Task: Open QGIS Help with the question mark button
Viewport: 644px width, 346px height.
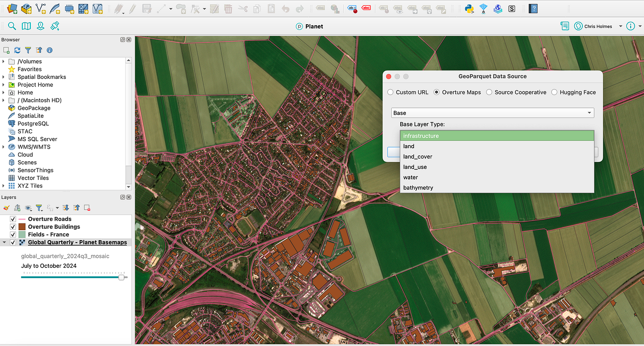Action: point(533,8)
